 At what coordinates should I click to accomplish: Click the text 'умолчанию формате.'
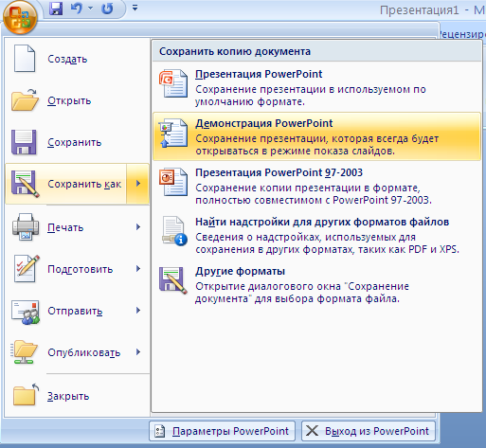pos(250,102)
